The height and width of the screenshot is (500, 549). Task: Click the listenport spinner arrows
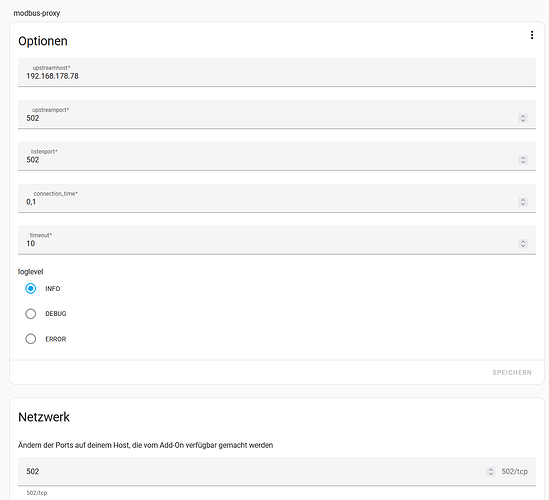pyautogui.click(x=523, y=160)
